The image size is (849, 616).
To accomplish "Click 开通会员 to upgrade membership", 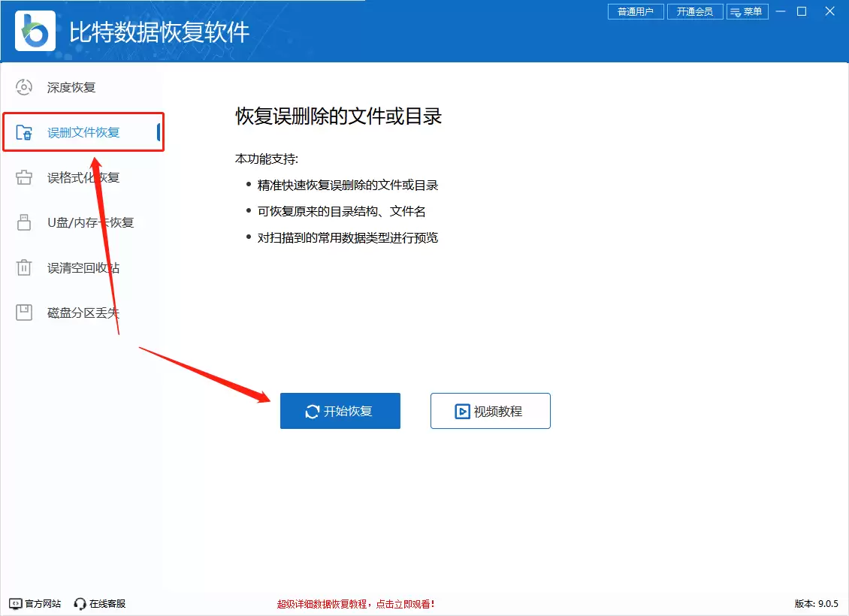I will click(x=694, y=11).
